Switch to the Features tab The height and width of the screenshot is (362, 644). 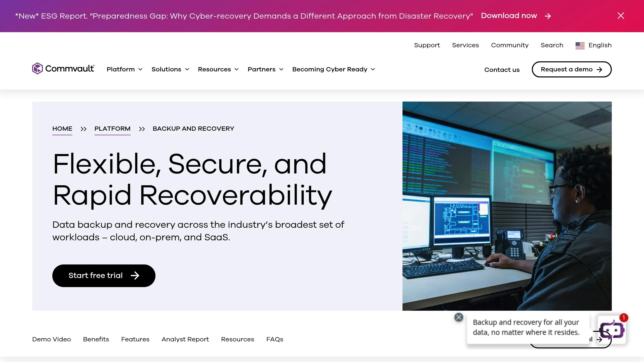tap(135, 339)
